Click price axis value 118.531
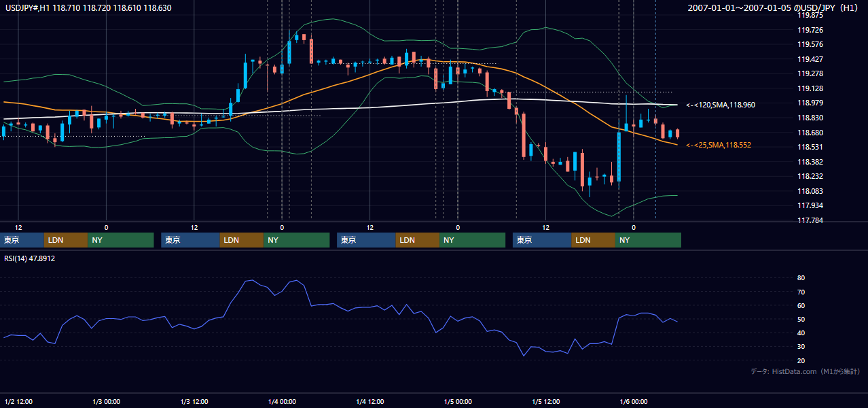 point(810,147)
